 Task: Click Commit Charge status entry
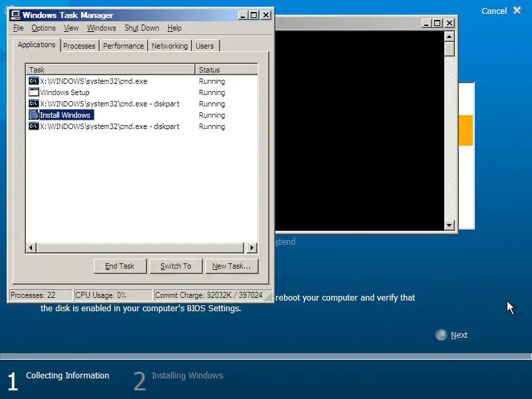209,295
